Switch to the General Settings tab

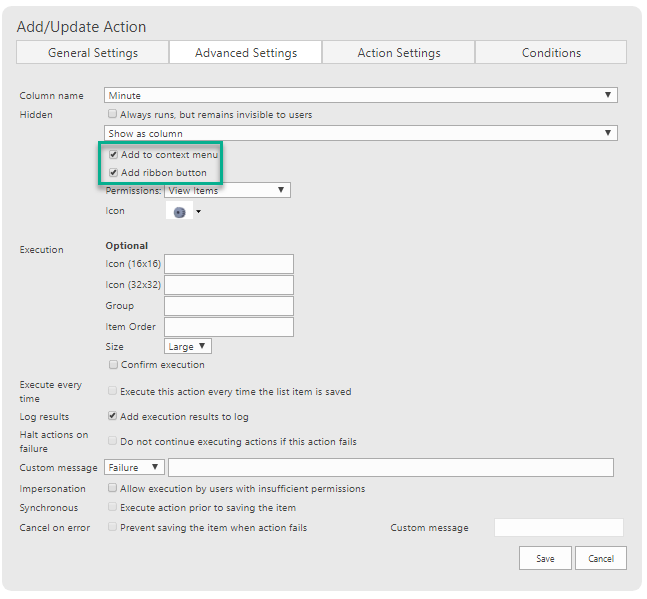(x=92, y=52)
